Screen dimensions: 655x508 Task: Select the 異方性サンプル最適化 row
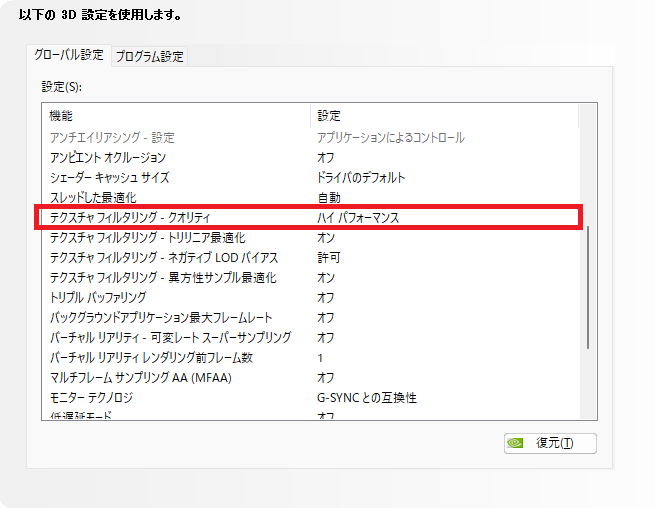(311, 278)
